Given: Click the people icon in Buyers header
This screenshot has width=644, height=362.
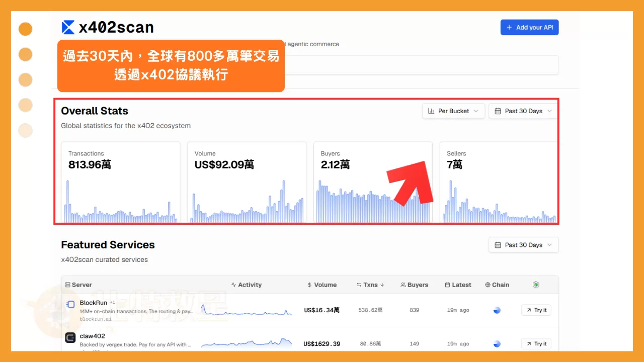Looking at the screenshot, I should 403,285.
